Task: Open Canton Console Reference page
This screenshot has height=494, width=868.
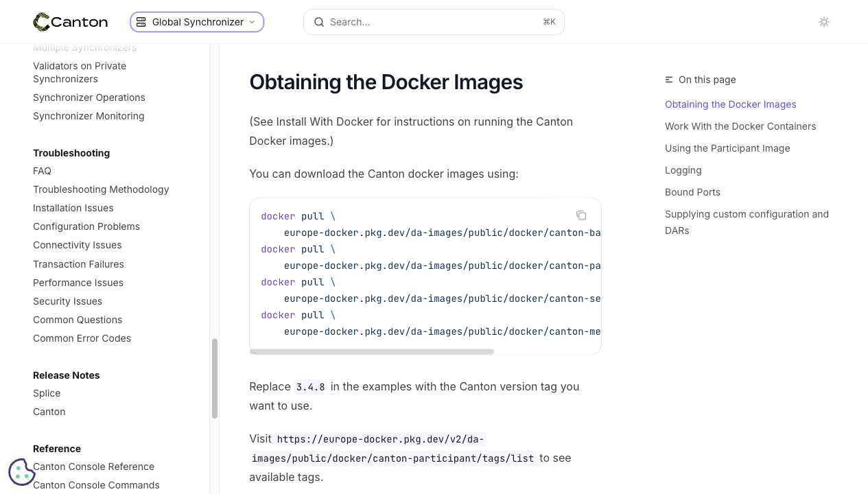Action: (93, 467)
